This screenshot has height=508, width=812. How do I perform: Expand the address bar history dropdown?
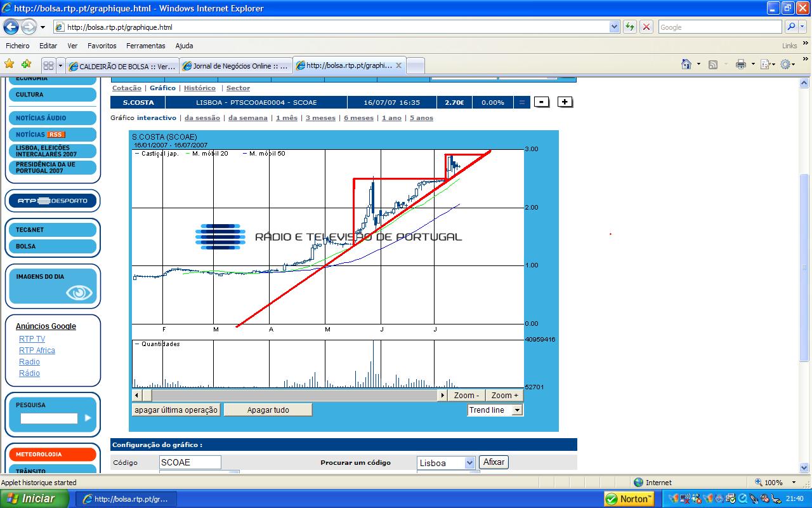[614, 27]
